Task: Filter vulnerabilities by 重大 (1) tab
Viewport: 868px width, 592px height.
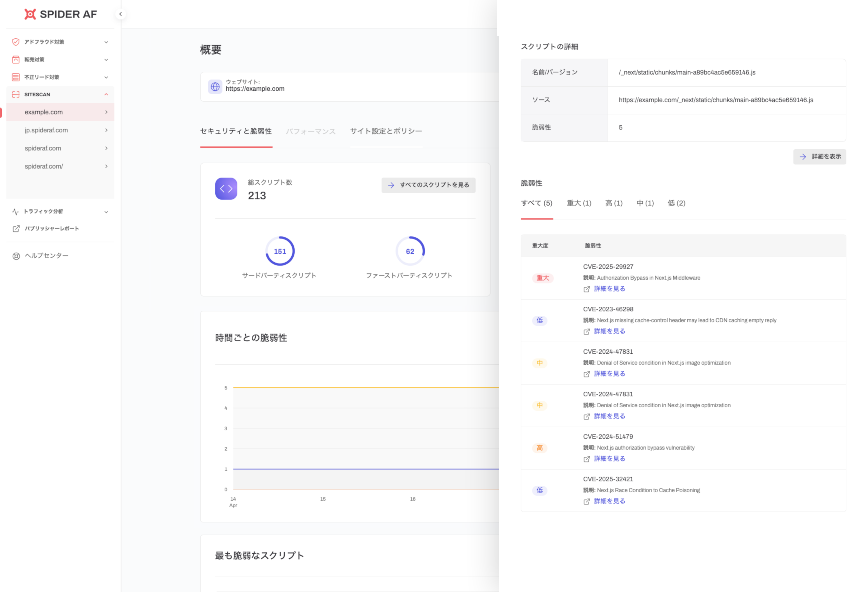Action: tap(579, 203)
